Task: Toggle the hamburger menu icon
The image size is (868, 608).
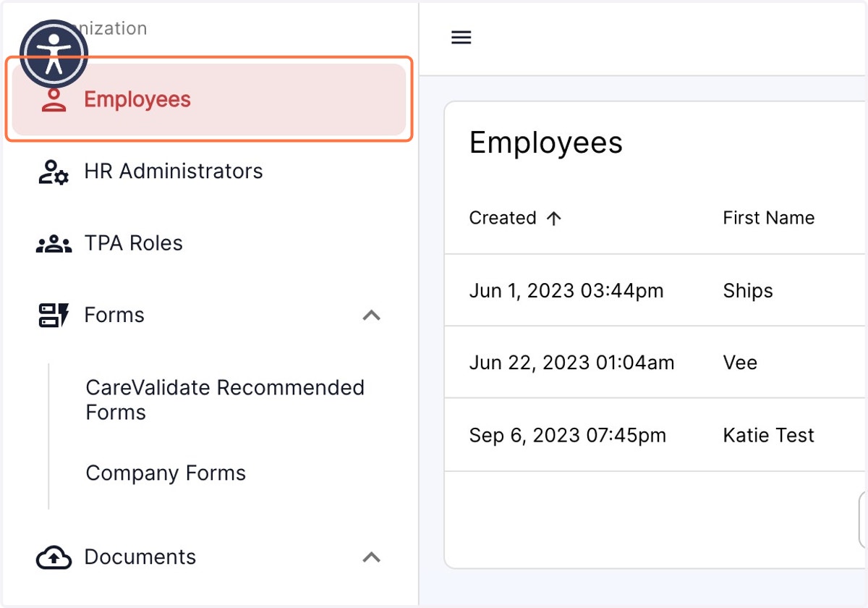Action: (x=461, y=38)
